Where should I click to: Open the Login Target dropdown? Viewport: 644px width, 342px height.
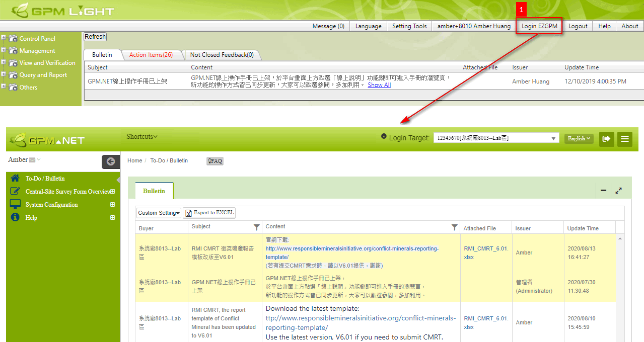(496, 138)
